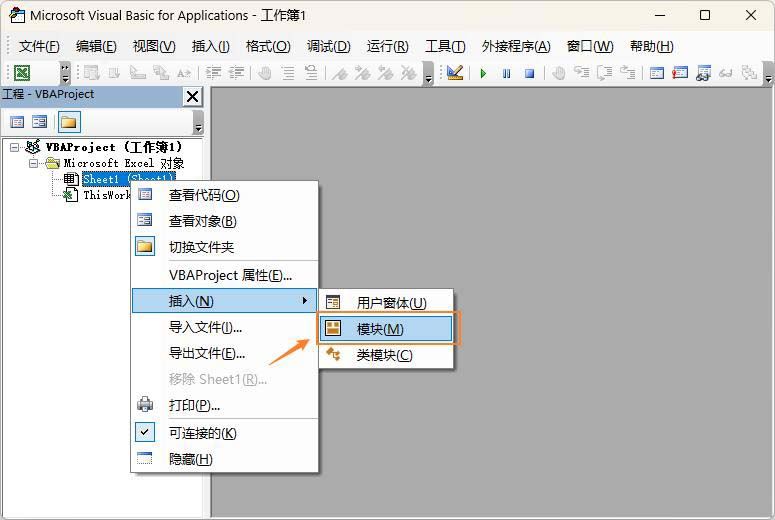Run the macro with green play icon

tap(483, 74)
